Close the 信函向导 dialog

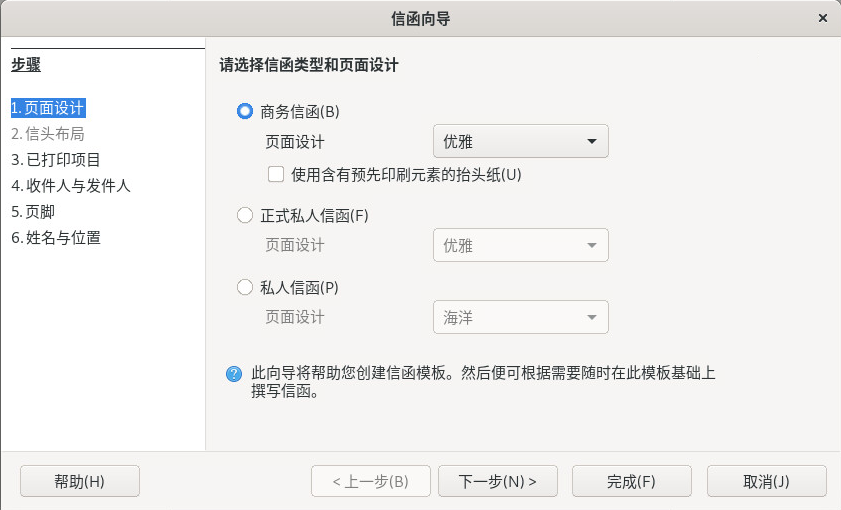point(823,18)
